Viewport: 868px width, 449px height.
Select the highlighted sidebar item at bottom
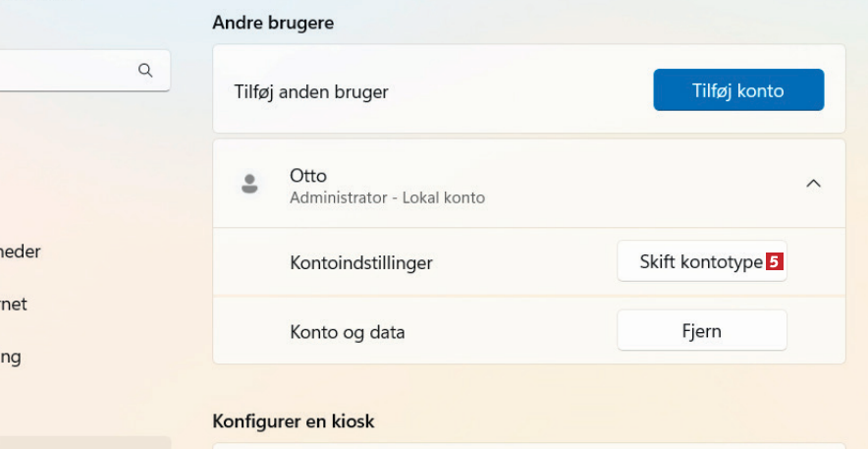pos(84,443)
